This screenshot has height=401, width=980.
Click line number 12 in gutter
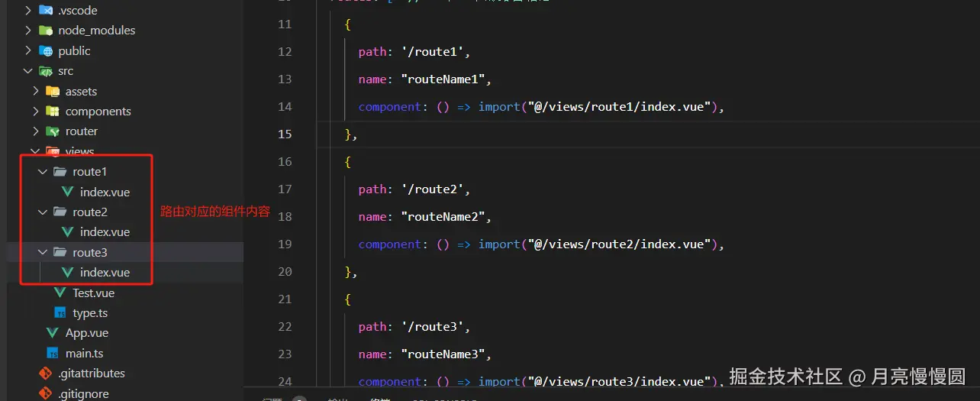[x=285, y=52]
